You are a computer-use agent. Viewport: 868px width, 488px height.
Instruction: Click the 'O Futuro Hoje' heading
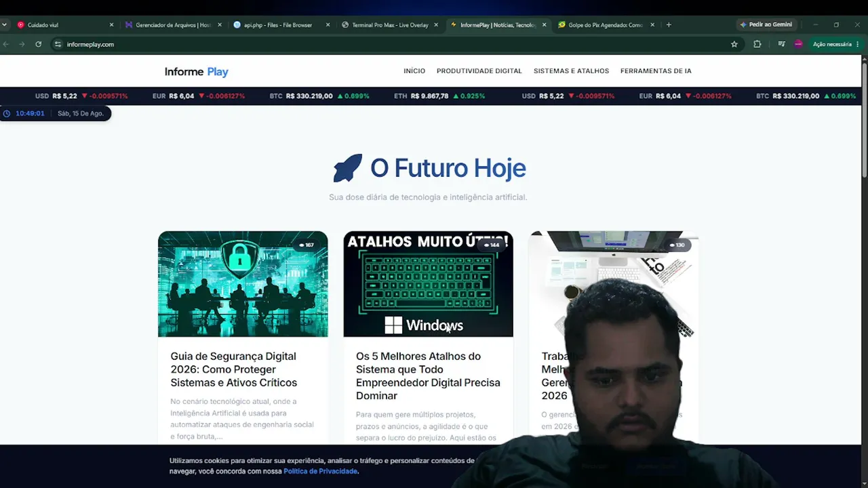click(x=448, y=168)
